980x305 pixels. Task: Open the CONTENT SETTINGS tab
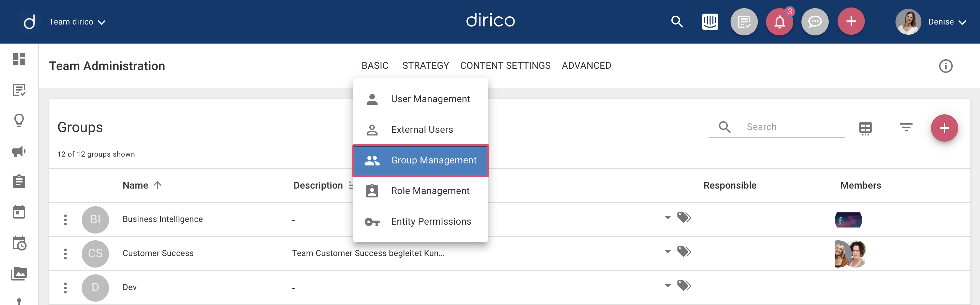[x=505, y=66]
